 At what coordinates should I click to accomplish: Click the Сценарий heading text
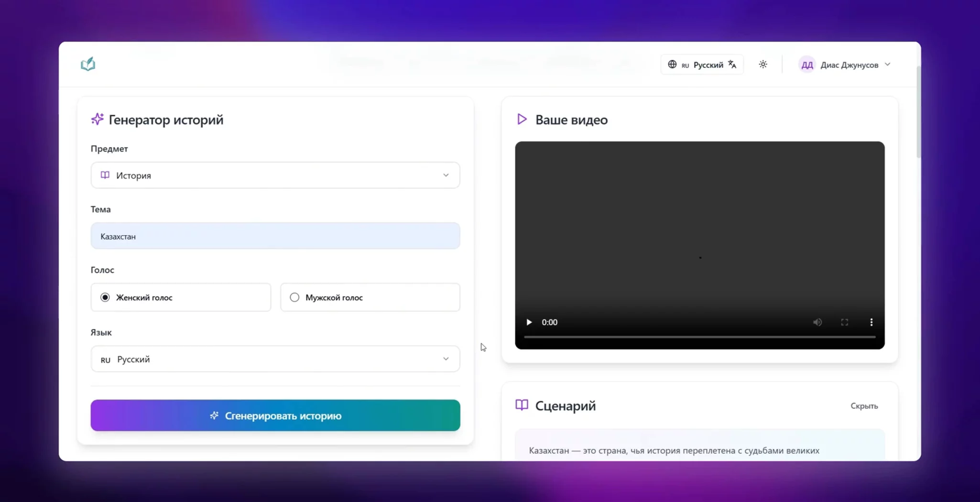click(x=565, y=406)
